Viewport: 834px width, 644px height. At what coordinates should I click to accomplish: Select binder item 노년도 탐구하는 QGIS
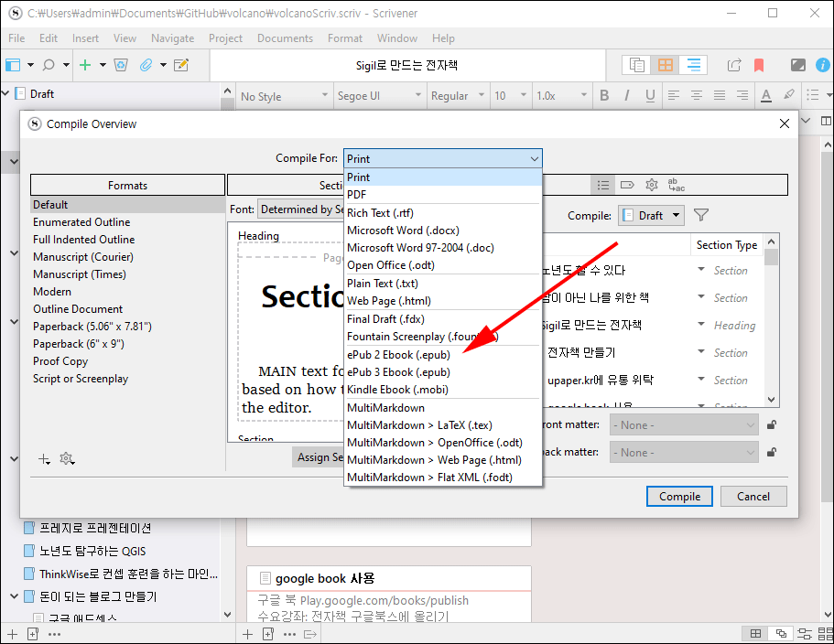tap(92, 551)
